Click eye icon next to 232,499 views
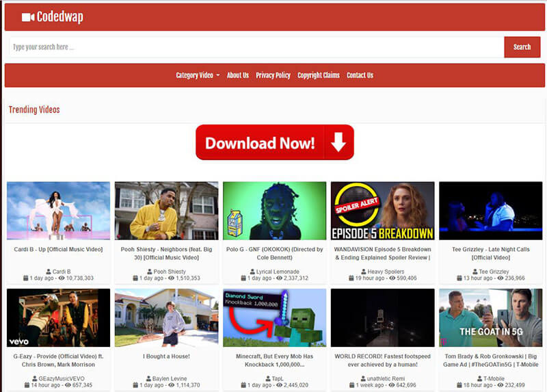This screenshot has width=547, height=392. tap(501, 385)
